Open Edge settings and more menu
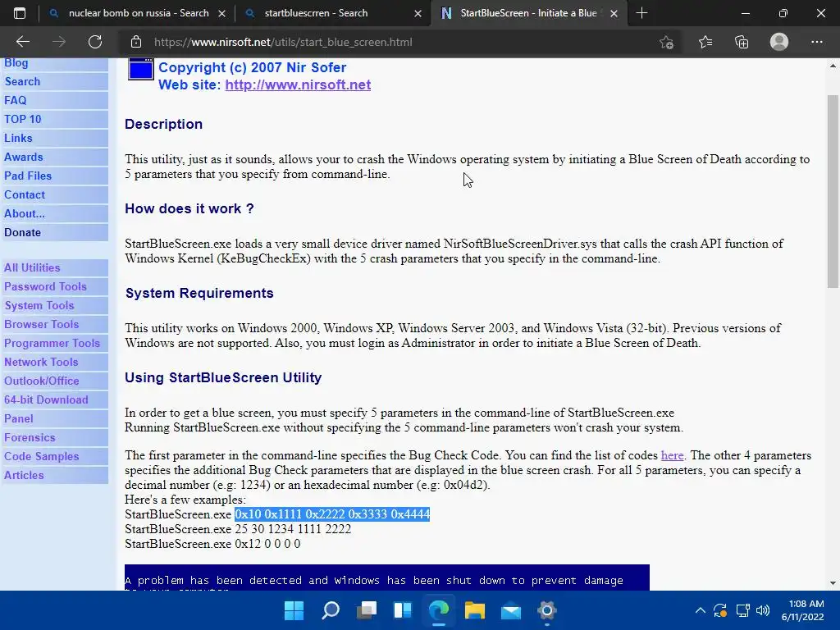Screen dimensions: 840x630 point(816,42)
